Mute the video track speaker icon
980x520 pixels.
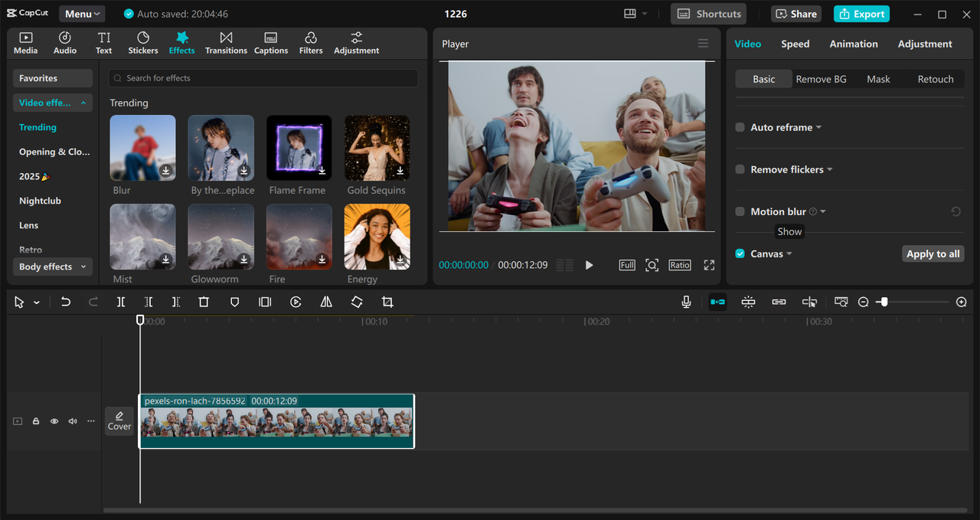tap(73, 421)
